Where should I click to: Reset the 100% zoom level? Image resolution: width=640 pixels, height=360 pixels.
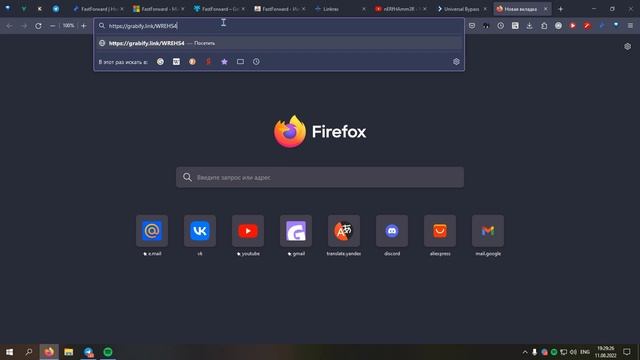(68, 26)
